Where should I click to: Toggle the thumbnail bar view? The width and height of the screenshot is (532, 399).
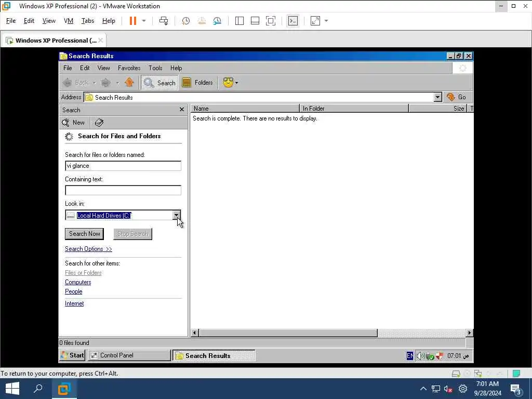point(255,21)
